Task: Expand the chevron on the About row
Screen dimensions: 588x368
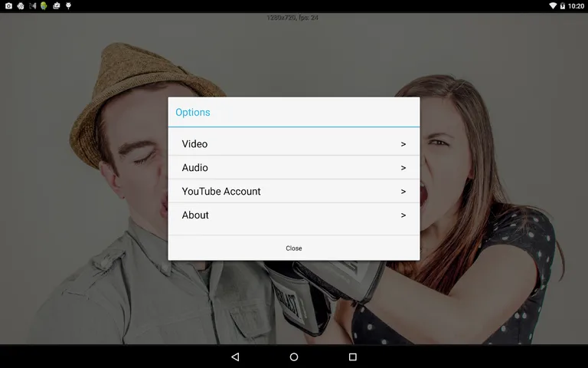Action: click(403, 215)
